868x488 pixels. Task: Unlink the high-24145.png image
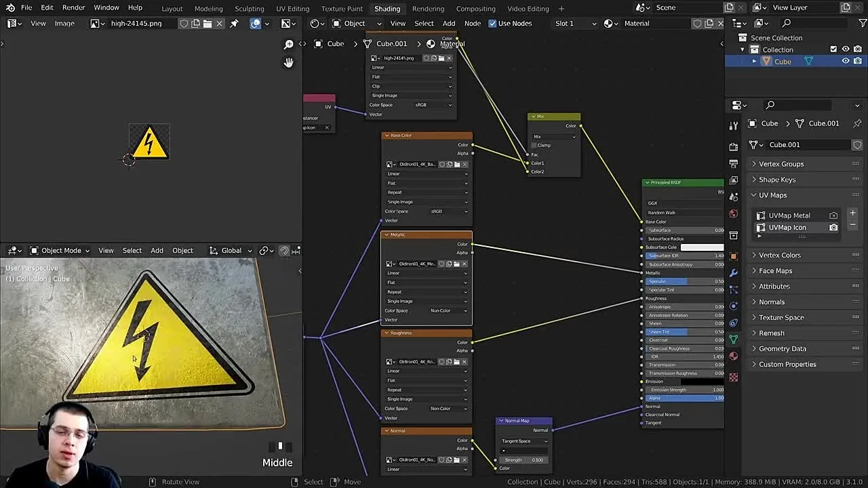219,23
